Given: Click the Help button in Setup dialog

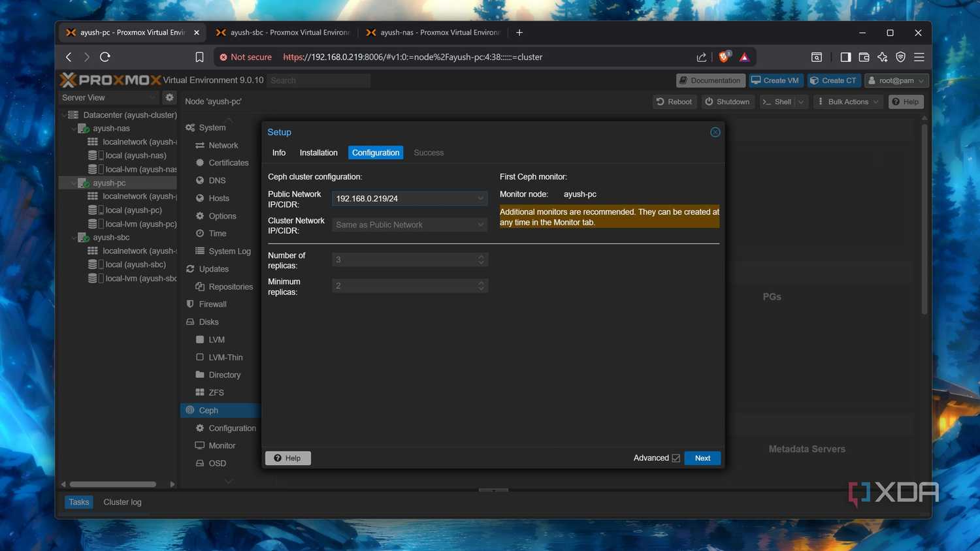Looking at the screenshot, I should (x=288, y=458).
